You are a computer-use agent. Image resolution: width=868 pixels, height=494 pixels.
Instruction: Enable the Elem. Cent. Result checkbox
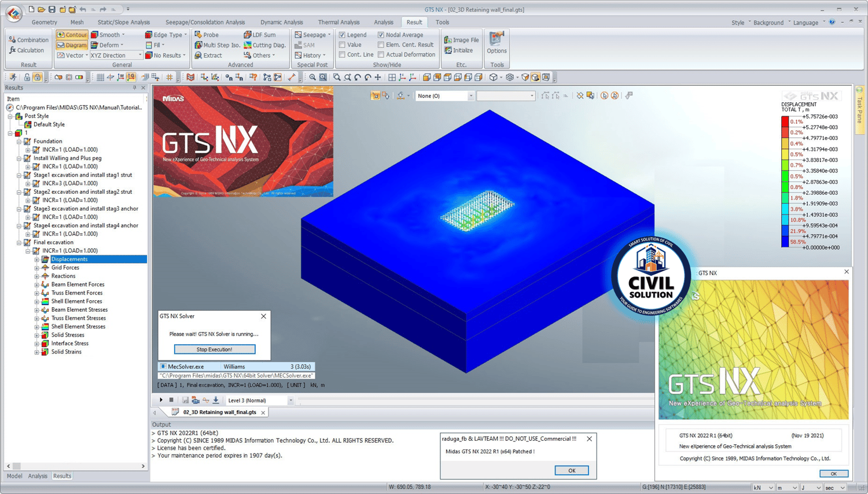(381, 45)
